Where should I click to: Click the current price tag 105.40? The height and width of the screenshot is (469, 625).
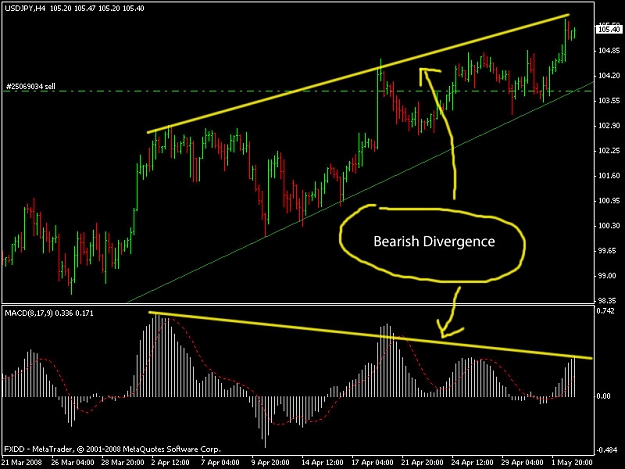click(x=609, y=29)
